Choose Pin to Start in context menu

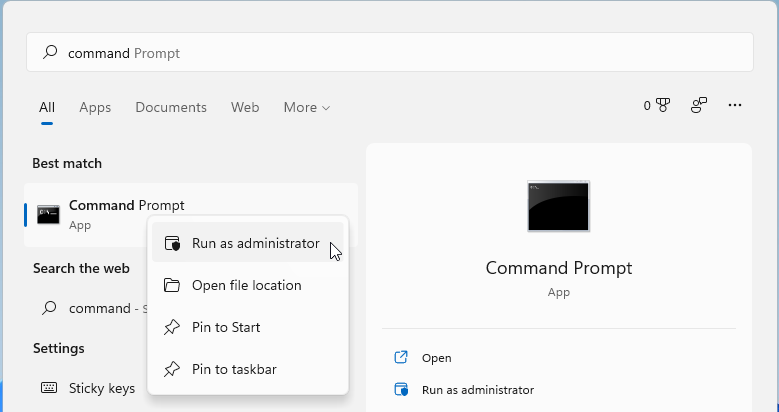point(247,327)
